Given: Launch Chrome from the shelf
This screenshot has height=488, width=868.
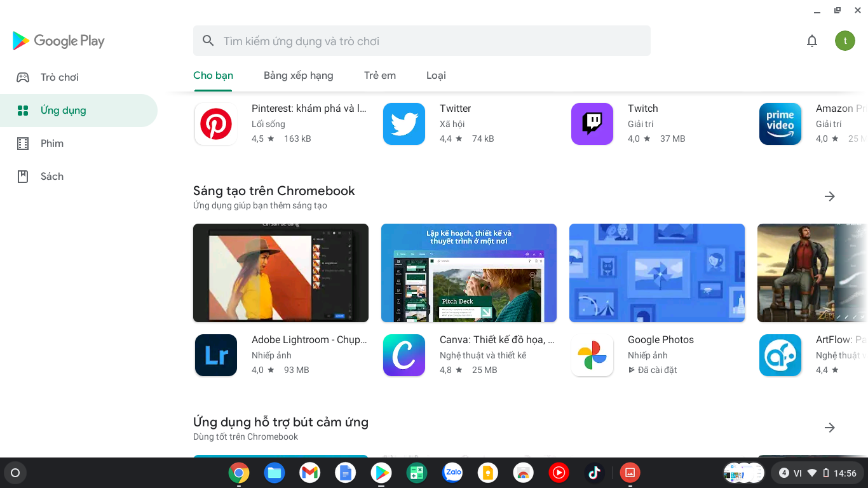Looking at the screenshot, I should (x=239, y=473).
